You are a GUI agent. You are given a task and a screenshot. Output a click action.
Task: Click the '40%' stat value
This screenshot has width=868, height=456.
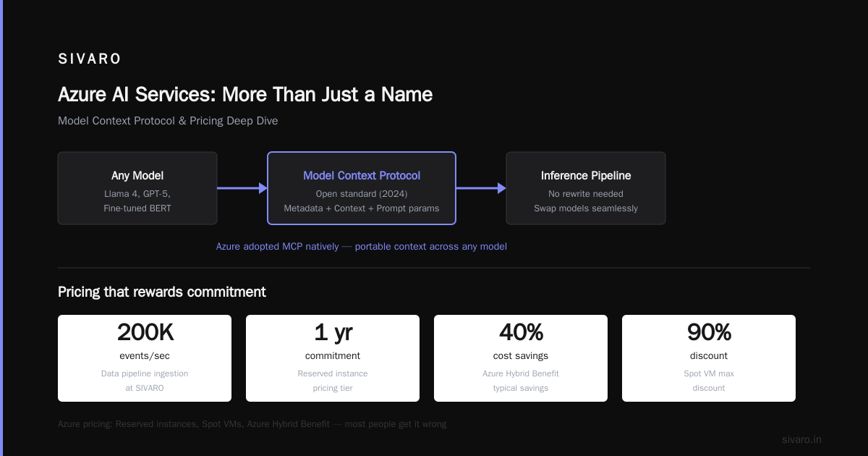tap(521, 332)
